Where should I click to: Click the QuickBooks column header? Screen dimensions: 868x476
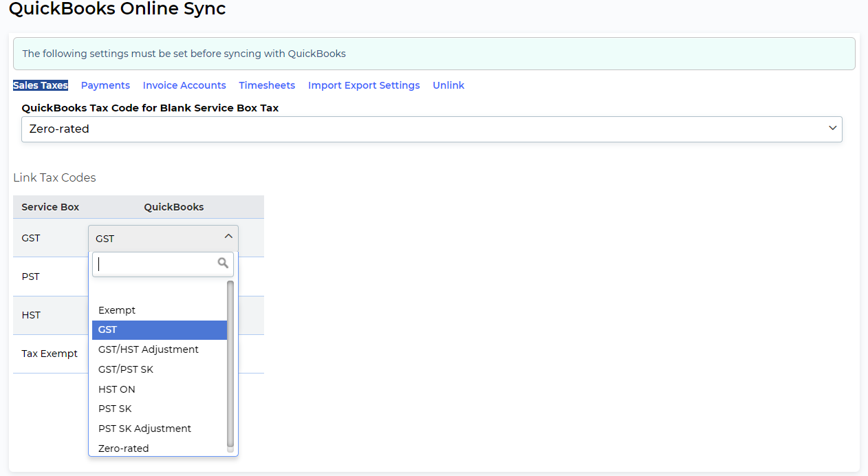(x=174, y=207)
